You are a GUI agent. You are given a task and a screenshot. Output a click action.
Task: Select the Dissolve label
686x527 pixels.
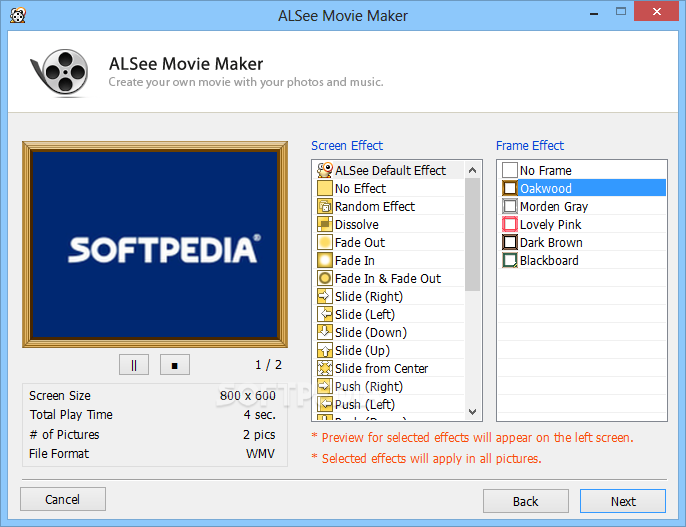(357, 224)
